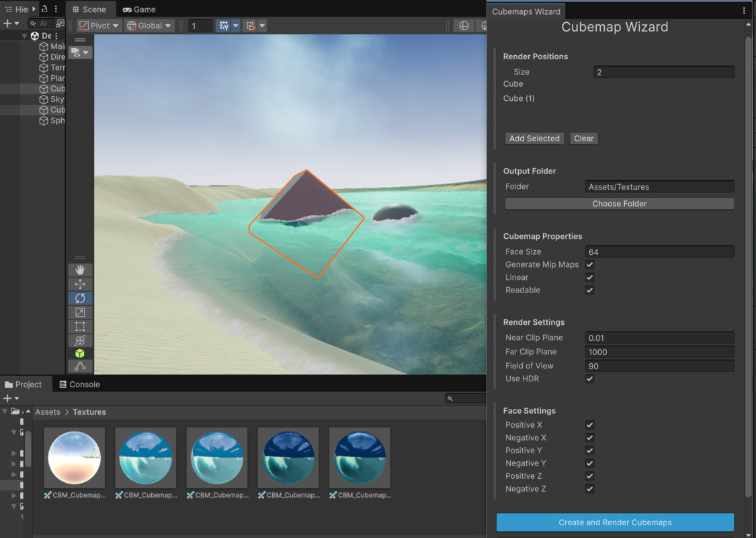Select the combined Transform tool

click(x=80, y=340)
